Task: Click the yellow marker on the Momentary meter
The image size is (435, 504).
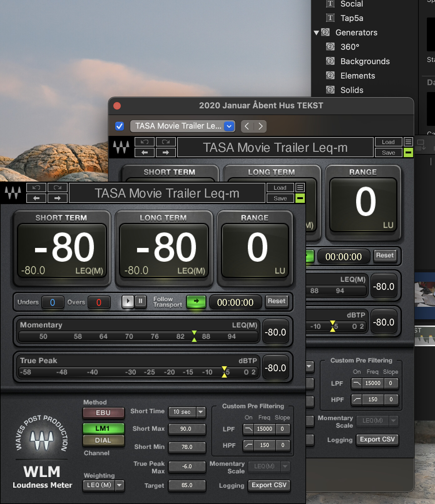Action: coord(194,336)
